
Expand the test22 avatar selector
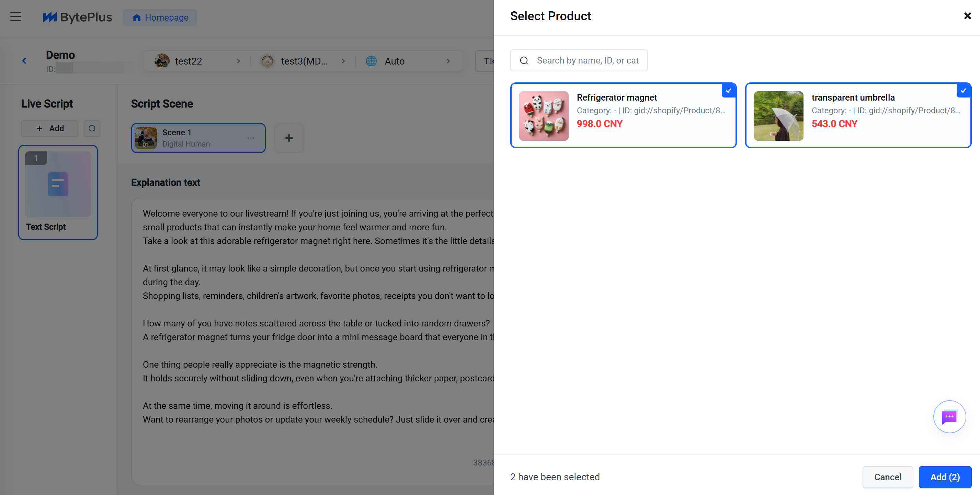pyautogui.click(x=197, y=61)
